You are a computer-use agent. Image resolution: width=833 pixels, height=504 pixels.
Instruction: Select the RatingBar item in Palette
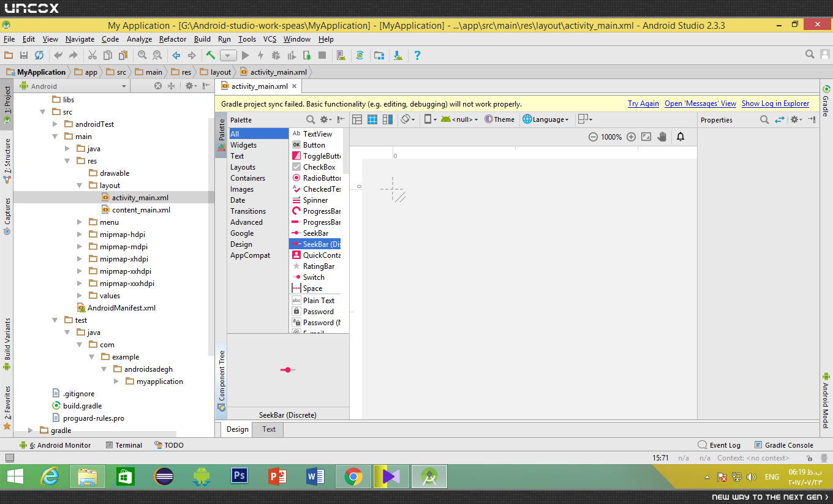(x=315, y=266)
